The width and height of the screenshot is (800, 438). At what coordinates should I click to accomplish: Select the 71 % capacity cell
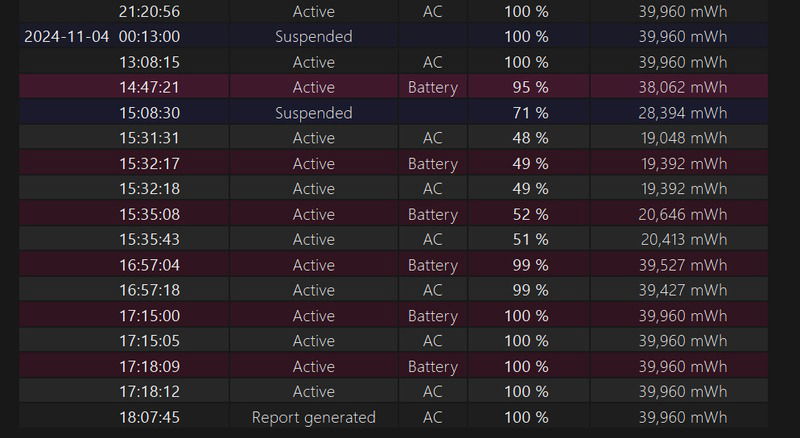[x=529, y=113]
